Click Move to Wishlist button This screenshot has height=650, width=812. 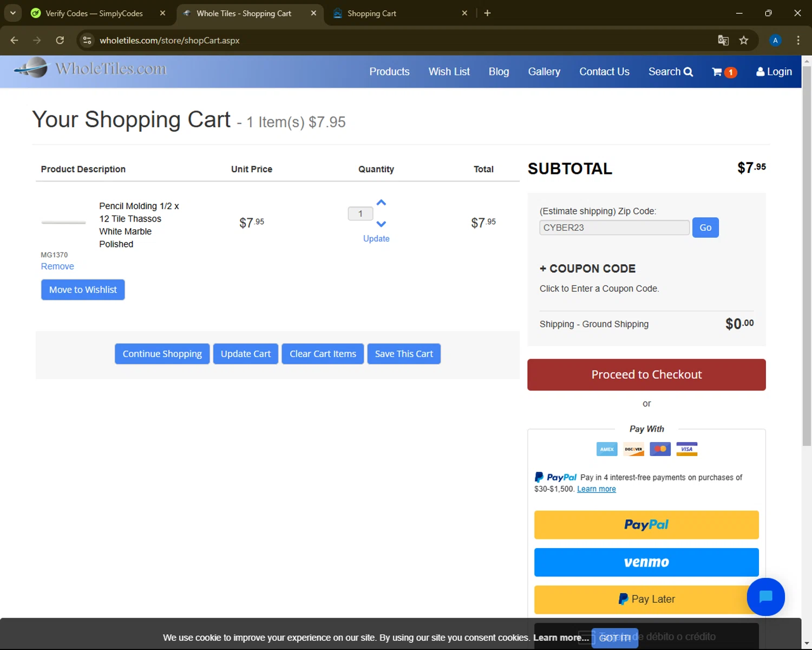83,290
